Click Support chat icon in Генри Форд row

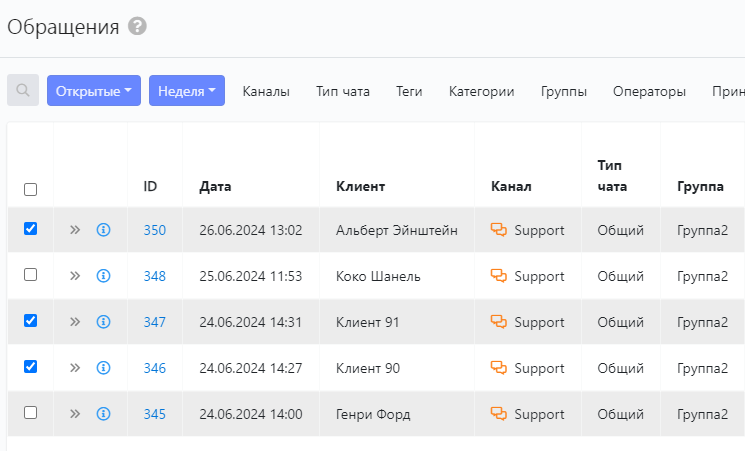click(499, 414)
